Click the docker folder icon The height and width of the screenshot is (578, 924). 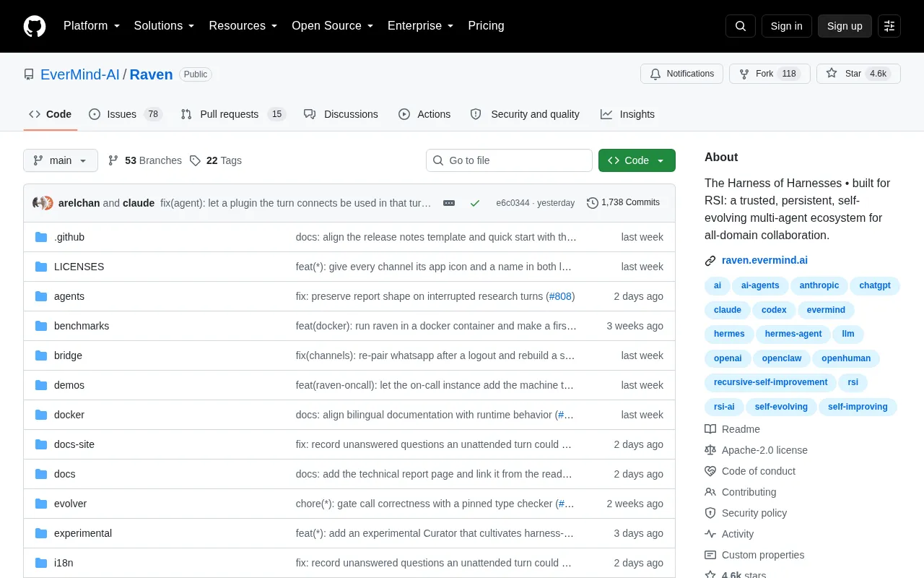coord(41,415)
